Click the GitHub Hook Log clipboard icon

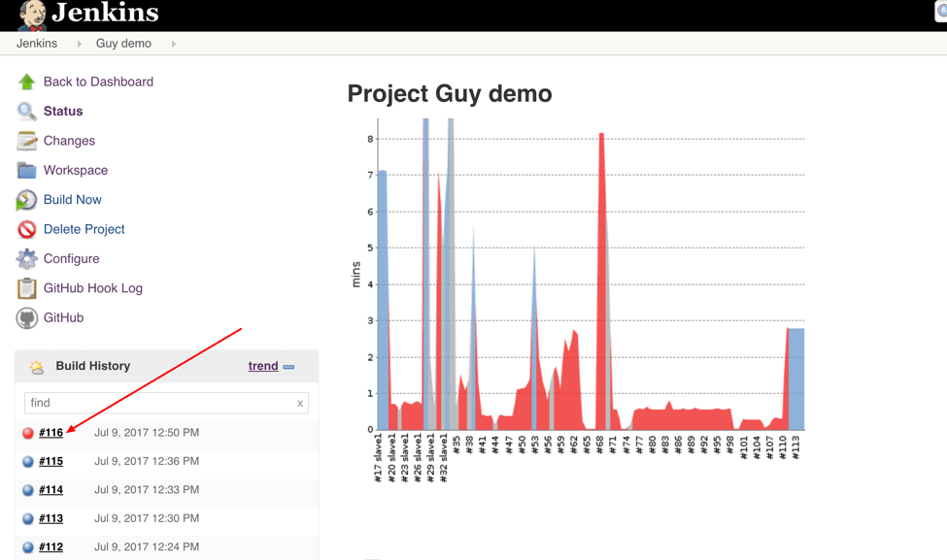point(26,288)
